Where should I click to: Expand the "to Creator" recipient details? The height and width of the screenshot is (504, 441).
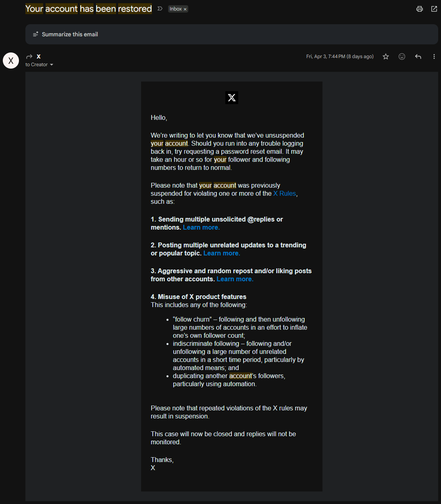[51, 65]
